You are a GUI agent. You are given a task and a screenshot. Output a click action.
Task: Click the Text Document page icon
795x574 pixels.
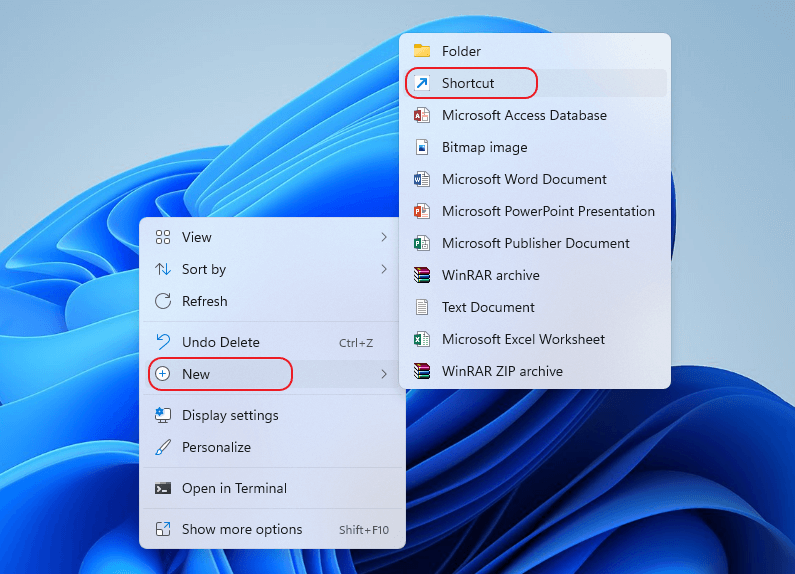[x=421, y=307]
